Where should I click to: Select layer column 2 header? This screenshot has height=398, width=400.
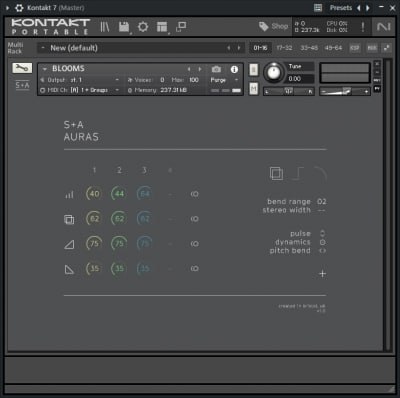[x=119, y=170]
